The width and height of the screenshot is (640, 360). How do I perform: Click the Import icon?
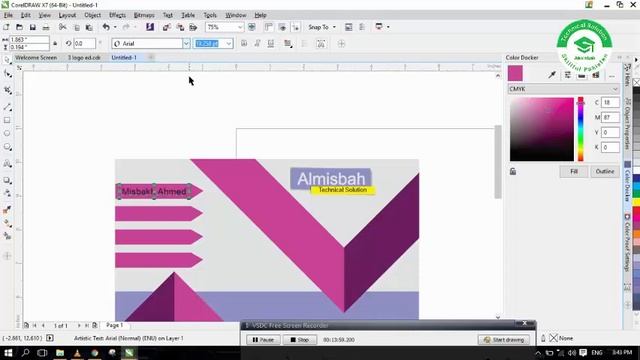[167, 27]
